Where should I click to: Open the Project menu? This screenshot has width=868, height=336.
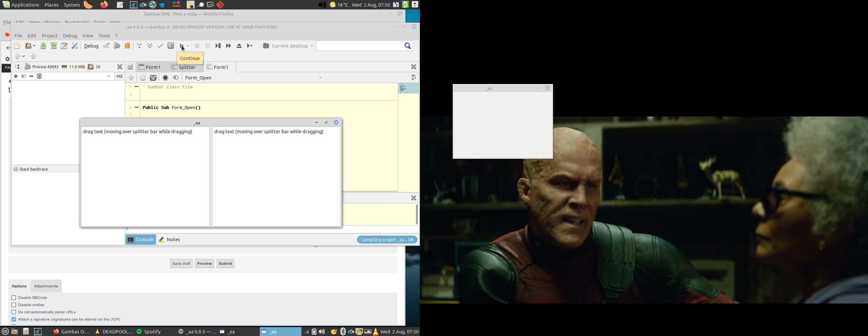50,36
